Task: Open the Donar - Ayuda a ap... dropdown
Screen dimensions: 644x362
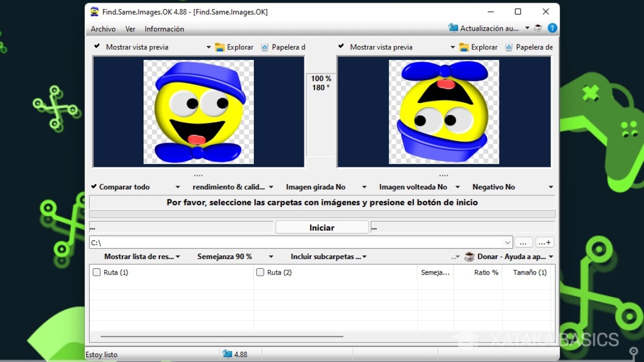Action: tap(509, 257)
